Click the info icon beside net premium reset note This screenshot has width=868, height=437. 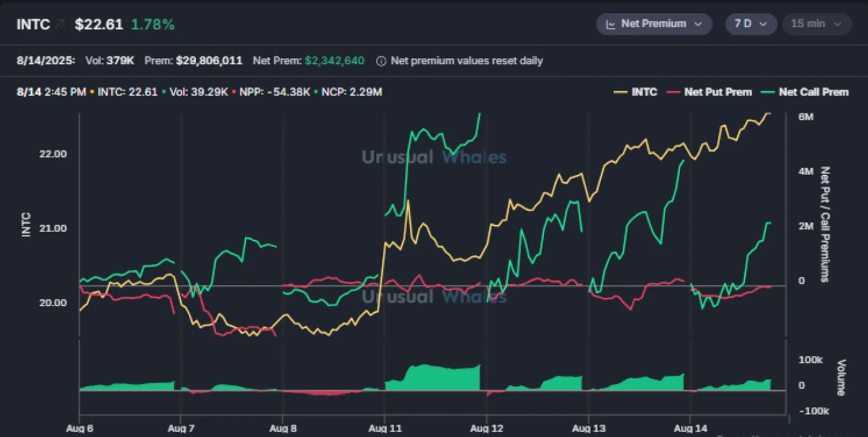[381, 61]
